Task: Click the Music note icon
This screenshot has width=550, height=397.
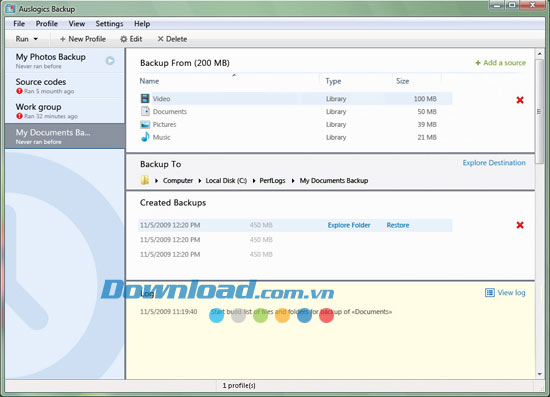Action: (x=145, y=137)
